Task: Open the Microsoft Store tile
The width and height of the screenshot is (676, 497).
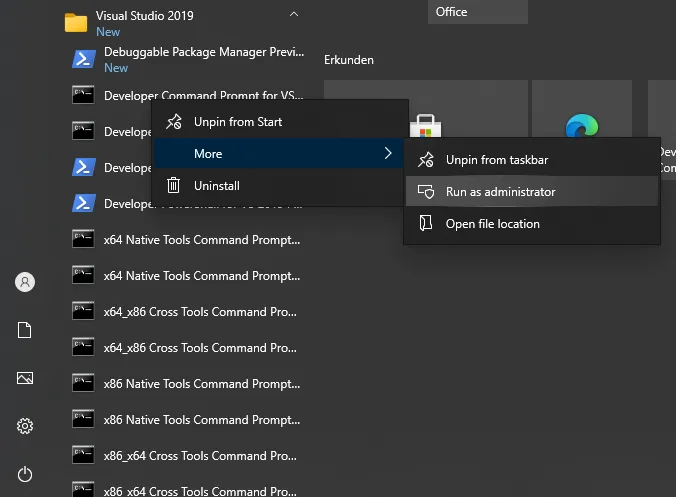Action: pos(426,127)
